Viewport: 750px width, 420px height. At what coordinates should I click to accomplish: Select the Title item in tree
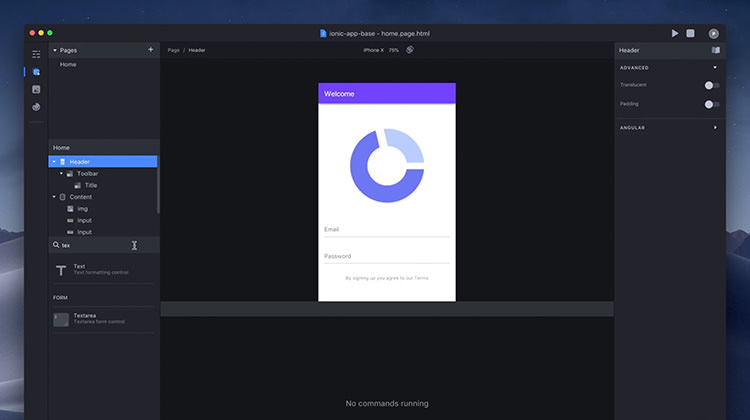point(91,185)
